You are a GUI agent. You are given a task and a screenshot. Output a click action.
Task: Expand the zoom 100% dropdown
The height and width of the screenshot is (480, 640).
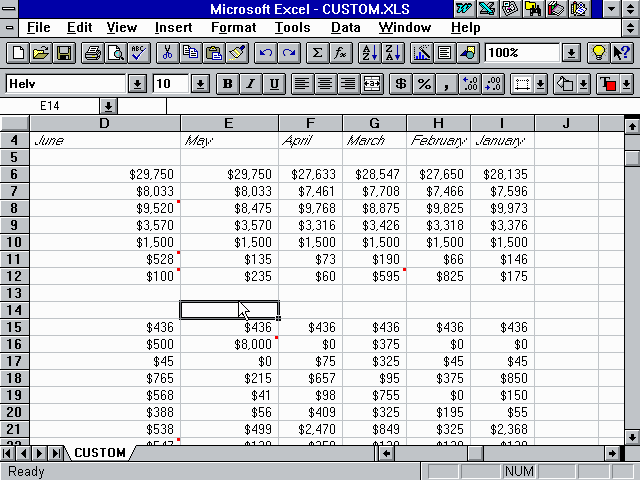tap(571, 53)
